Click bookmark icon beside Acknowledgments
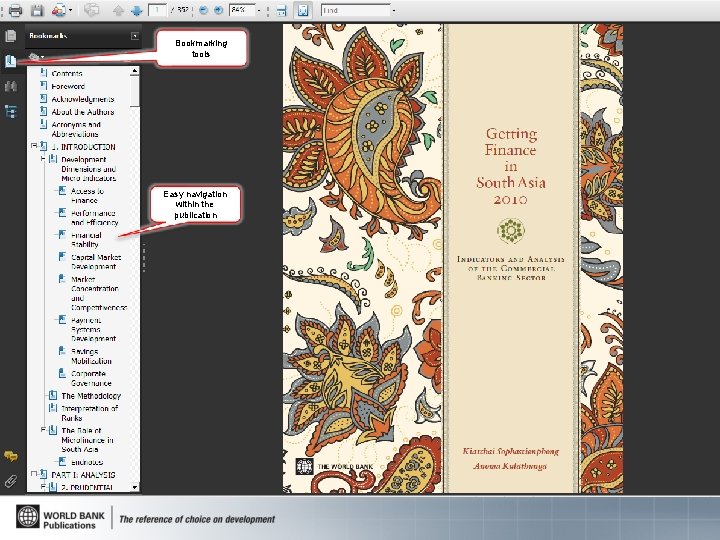Screen dimensions: 720x540 pos(44,98)
